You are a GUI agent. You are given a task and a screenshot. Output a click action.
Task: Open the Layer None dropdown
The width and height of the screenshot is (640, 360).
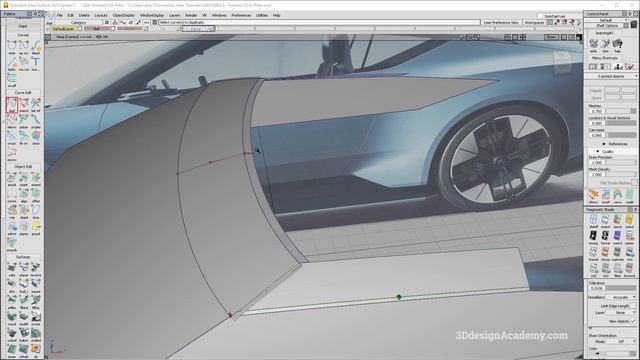click(x=620, y=313)
